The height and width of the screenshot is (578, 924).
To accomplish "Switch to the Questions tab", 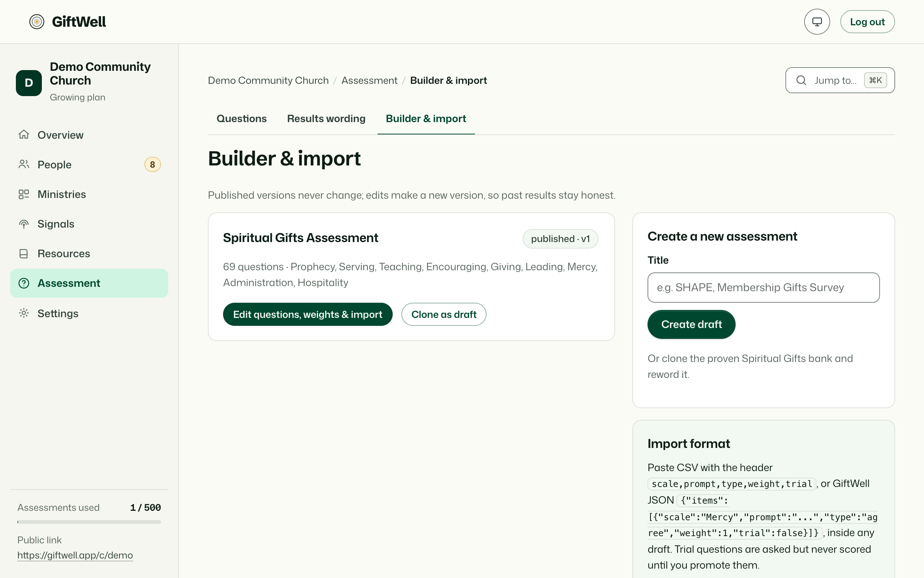I will click(241, 118).
